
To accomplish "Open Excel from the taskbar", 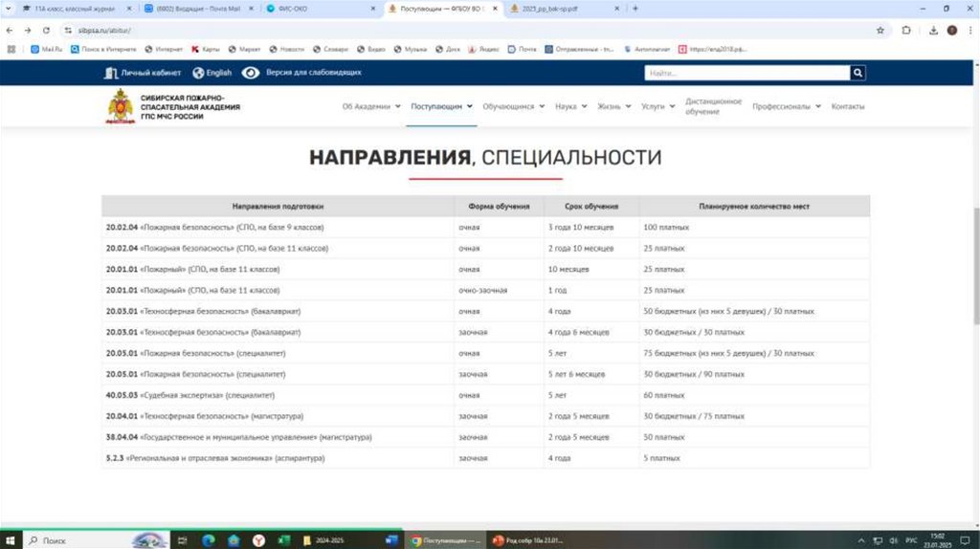I will pyautogui.click(x=283, y=540).
